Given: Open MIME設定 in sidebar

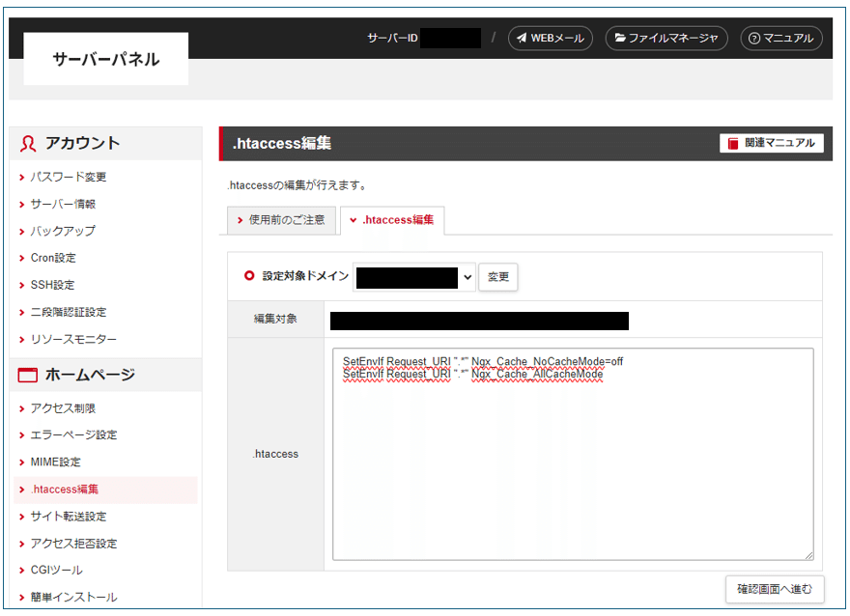Looking at the screenshot, I should point(55,462).
